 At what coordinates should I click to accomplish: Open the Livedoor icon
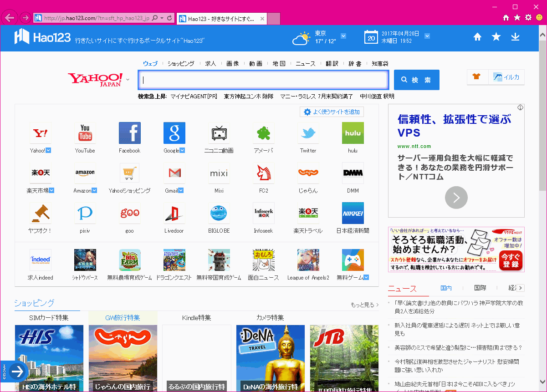point(174,213)
